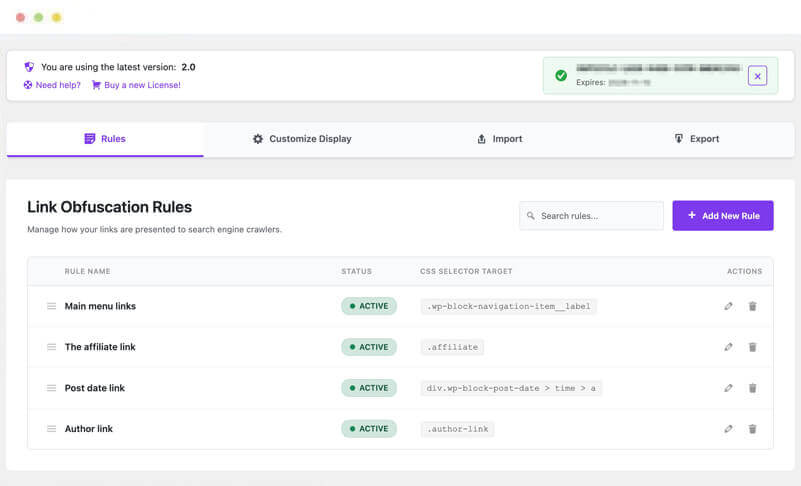The width and height of the screenshot is (801, 486).
Task: Open the Need help? link
Action: pyautogui.click(x=57, y=85)
